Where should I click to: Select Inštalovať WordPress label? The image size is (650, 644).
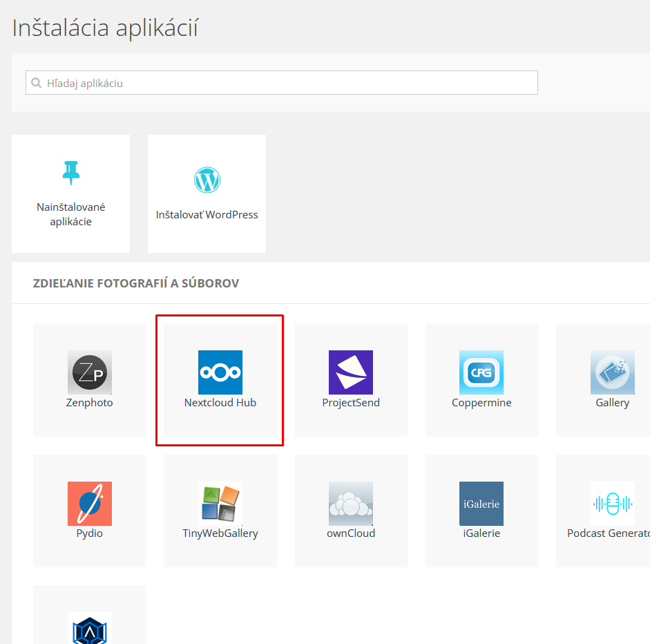pyautogui.click(x=207, y=215)
